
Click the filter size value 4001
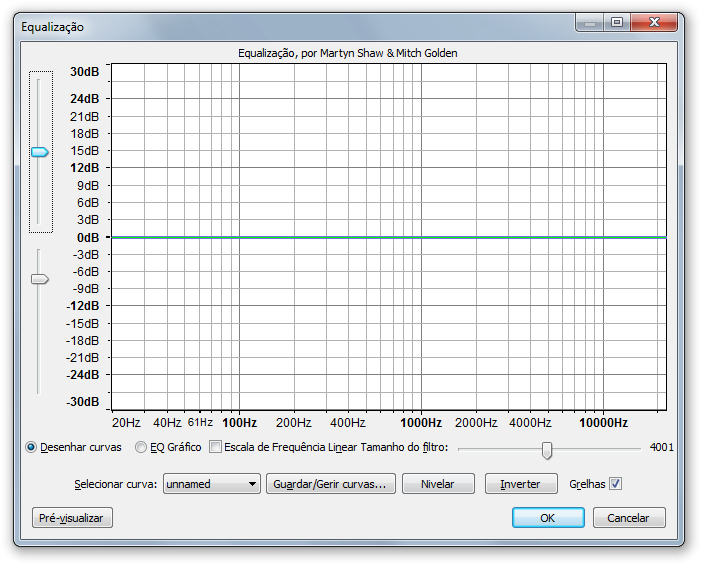pos(661,447)
